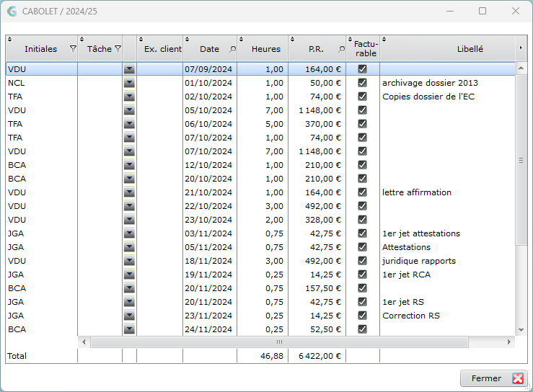This screenshot has width=533, height=392.
Task: Open task dropdown on BCA 24/11/2024 row
Action: (x=129, y=329)
